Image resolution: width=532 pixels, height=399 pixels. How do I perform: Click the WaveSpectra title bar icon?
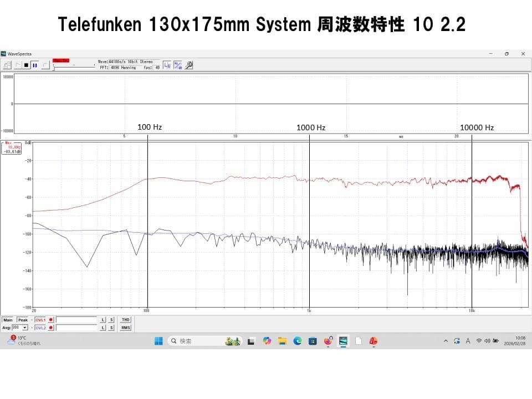click(x=3, y=54)
